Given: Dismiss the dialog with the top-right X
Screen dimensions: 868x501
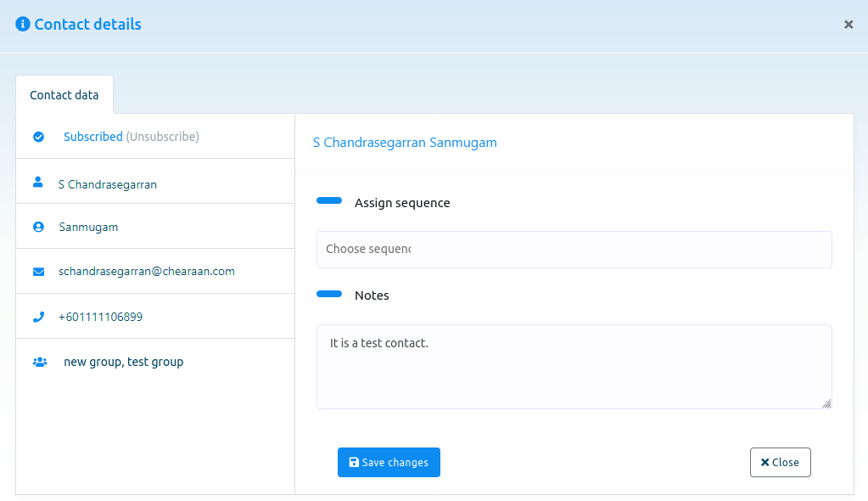Looking at the screenshot, I should pyautogui.click(x=848, y=25).
